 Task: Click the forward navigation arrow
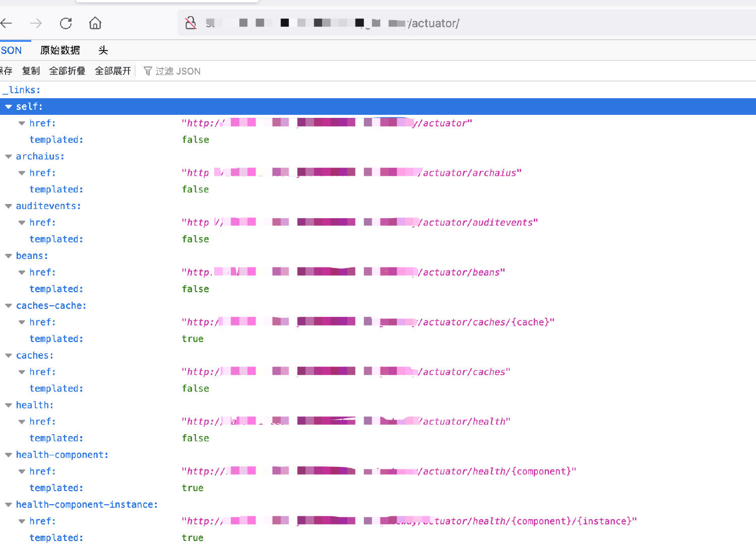click(x=36, y=23)
